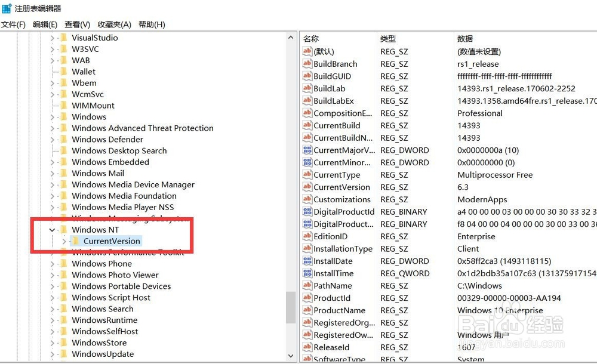Click the data cell Multiprocessor Free
The height and width of the screenshot is (364, 597).
click(495, 175)
